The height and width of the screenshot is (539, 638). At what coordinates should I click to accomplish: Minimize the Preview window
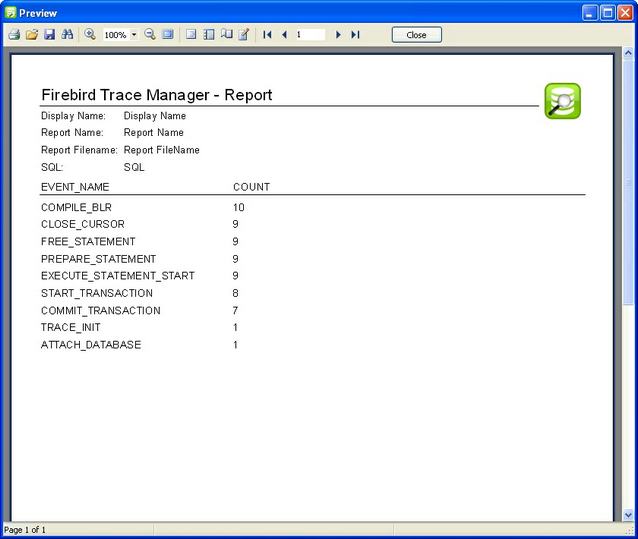click(x=590, y=13)
